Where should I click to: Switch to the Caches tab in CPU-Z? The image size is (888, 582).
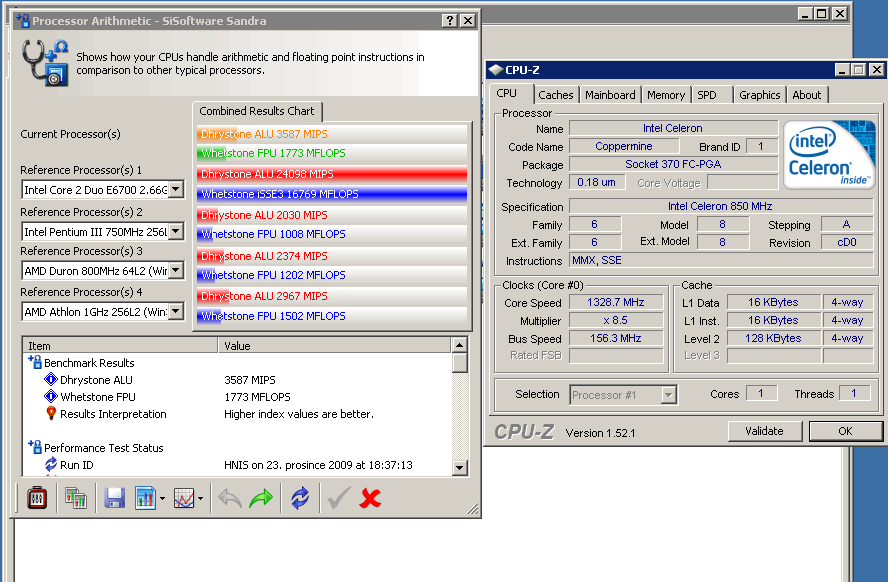[556, 95]
